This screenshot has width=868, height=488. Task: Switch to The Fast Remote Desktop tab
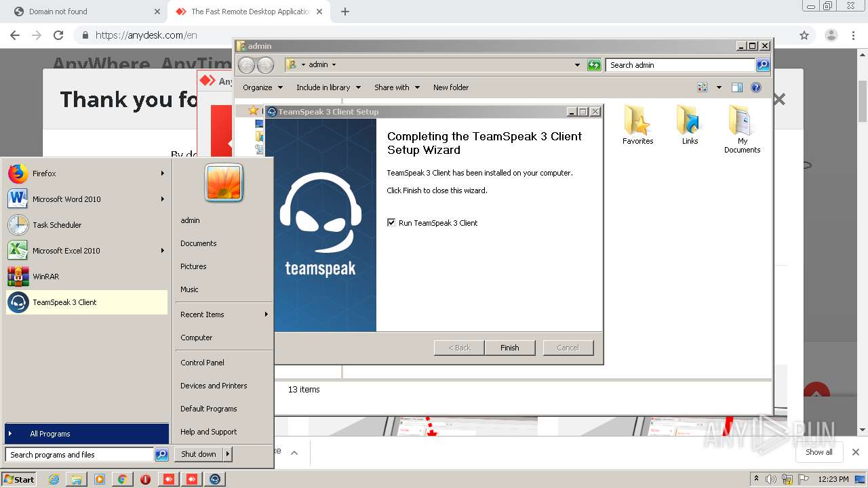250,12
